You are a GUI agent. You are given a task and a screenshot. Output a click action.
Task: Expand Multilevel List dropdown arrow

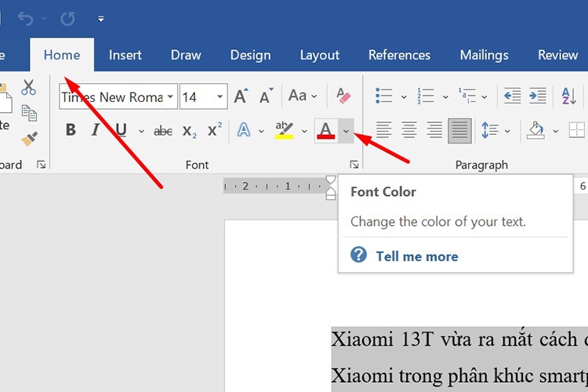(485, 96)
